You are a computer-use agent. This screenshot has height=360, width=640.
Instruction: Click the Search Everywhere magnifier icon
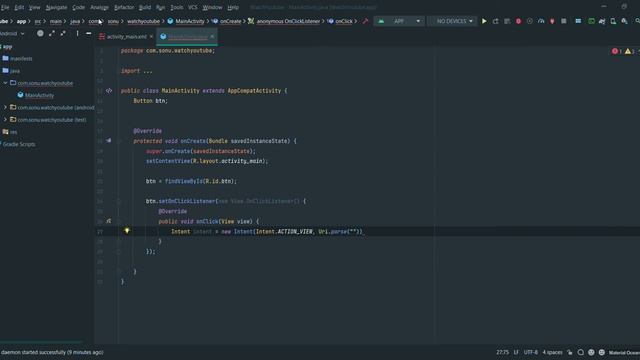coord(637,21)
